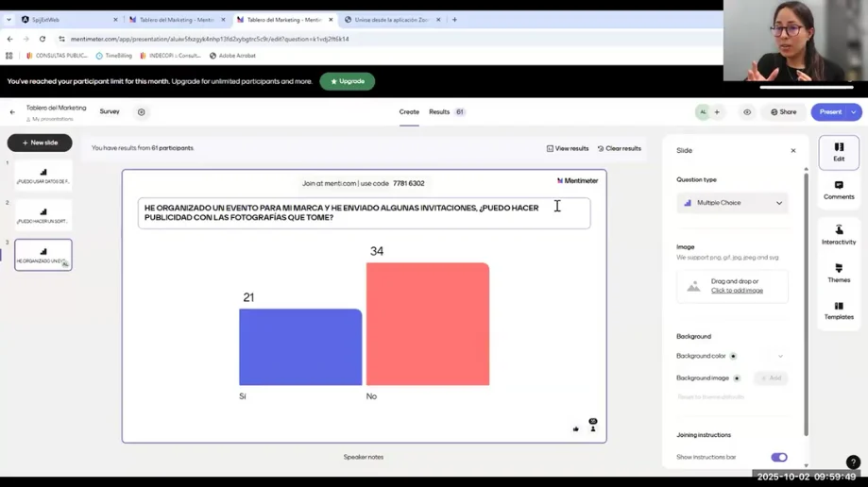Select Background color radio option

tap(733, 357)
